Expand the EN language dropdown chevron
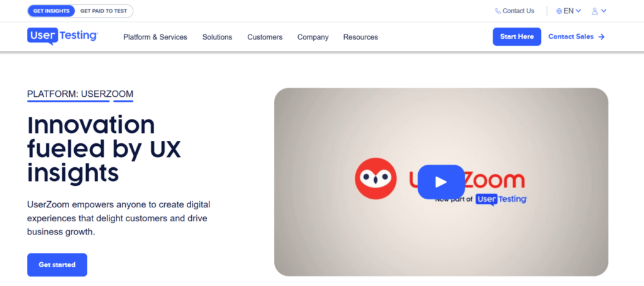The image size is (644, 286). [x=578, y=11]
